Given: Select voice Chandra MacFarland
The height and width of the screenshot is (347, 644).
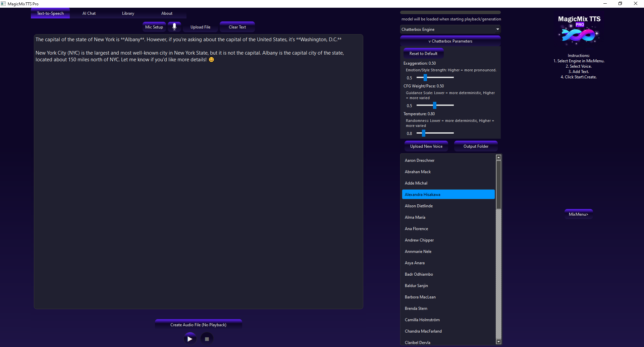Looking at the screenshot, I should coord(448,331).
